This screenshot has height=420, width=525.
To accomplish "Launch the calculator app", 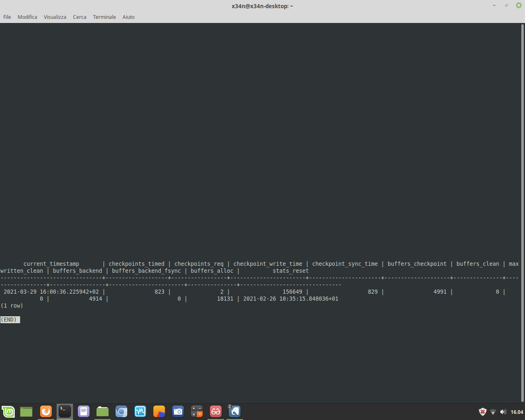I will 196,412.
